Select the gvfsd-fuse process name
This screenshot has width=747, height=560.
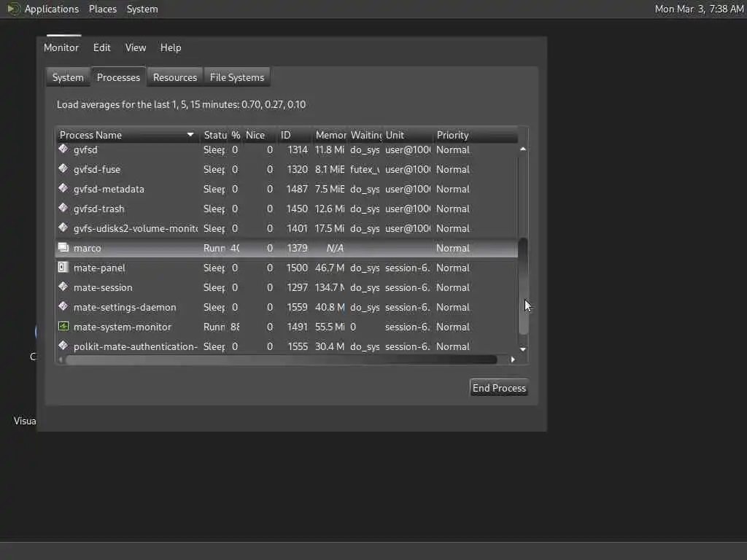click(x=97, y=169)
